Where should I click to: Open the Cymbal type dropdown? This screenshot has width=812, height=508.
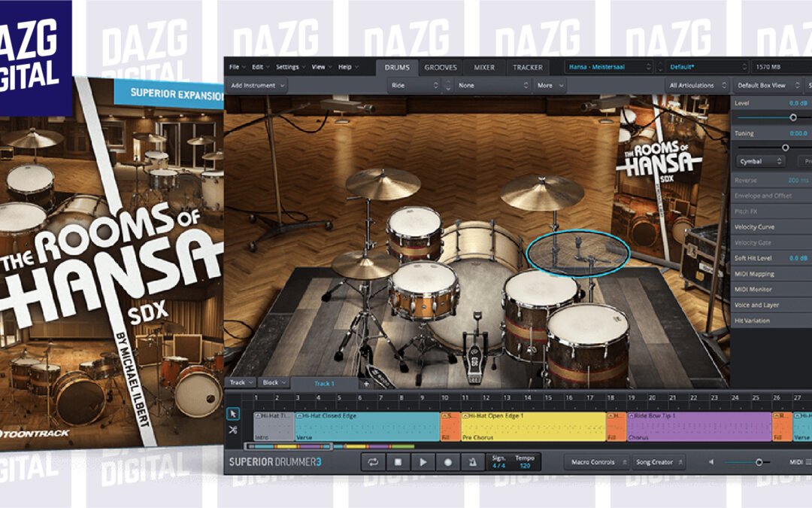coord(760,162)
